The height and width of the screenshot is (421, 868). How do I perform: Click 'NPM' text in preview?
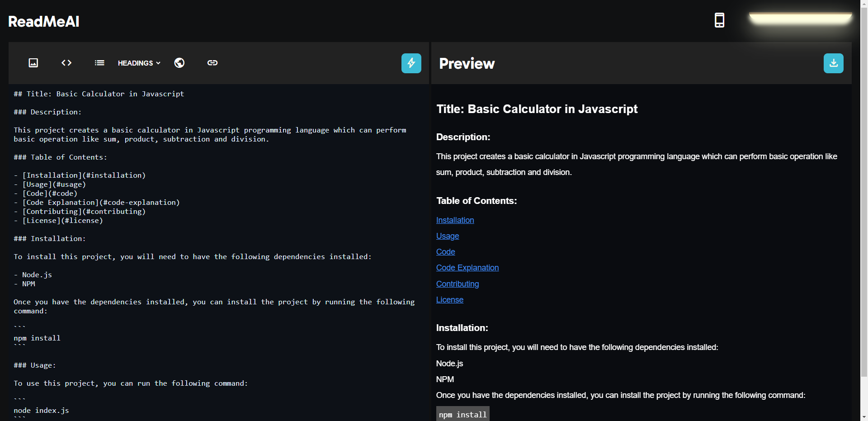[x=445, y=379]
